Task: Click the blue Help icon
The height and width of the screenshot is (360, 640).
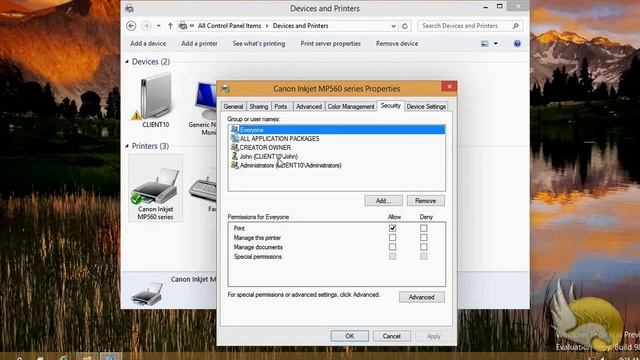Action: 517,44
